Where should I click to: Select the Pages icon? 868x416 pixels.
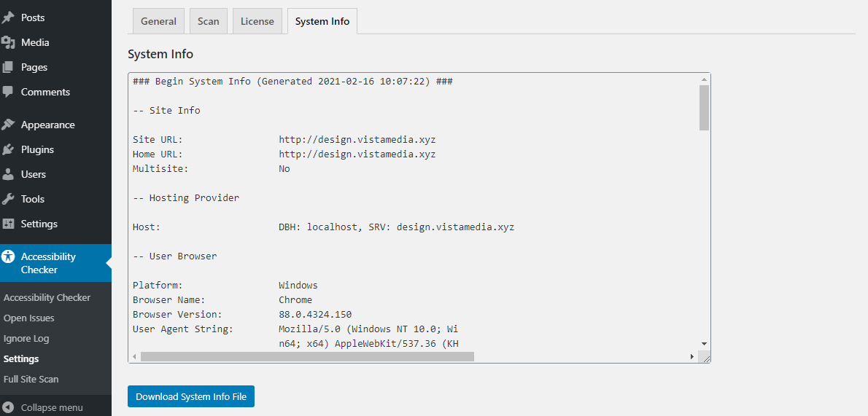8,68
